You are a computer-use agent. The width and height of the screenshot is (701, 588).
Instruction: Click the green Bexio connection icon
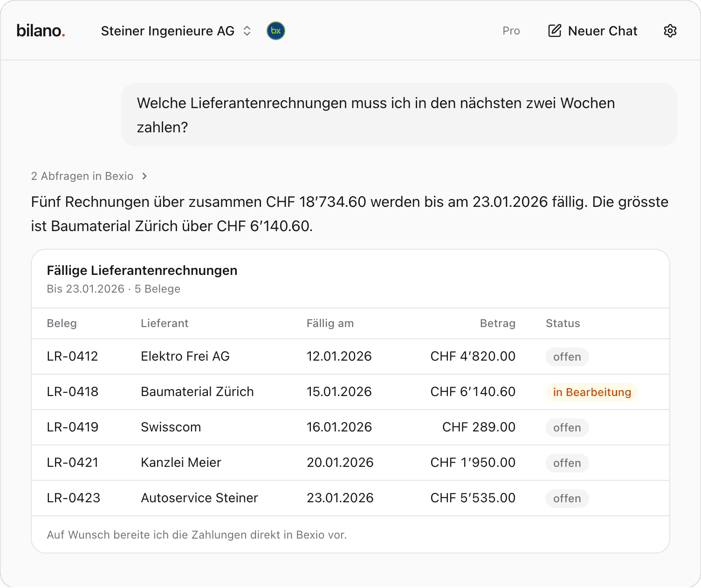tap(276, 31)
